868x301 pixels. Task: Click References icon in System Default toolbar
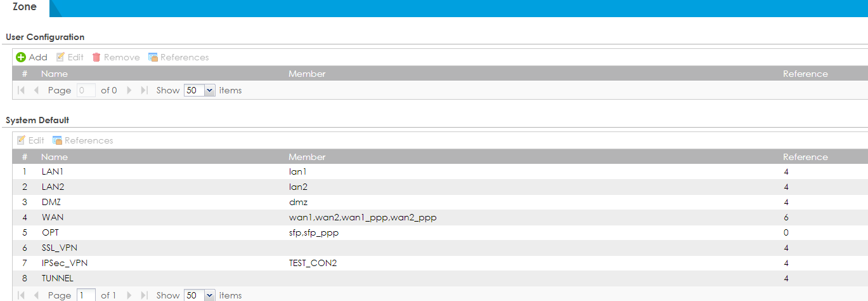coord(57,140)
